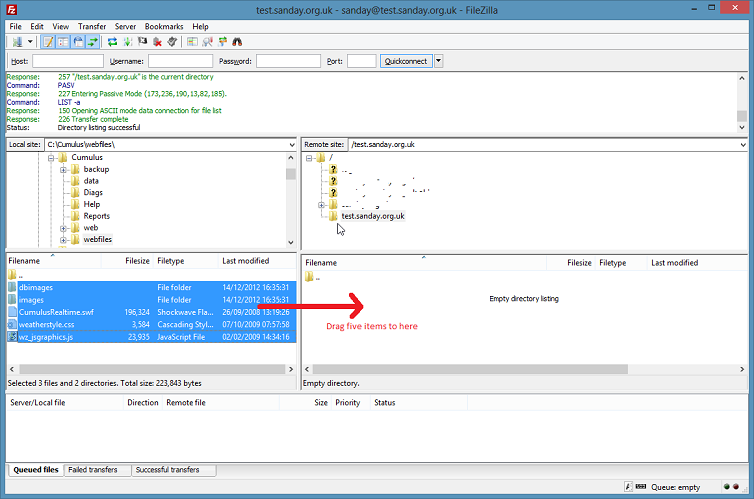Click the Reconnect to last server icon
754x499 pixels.
(172, 42)
